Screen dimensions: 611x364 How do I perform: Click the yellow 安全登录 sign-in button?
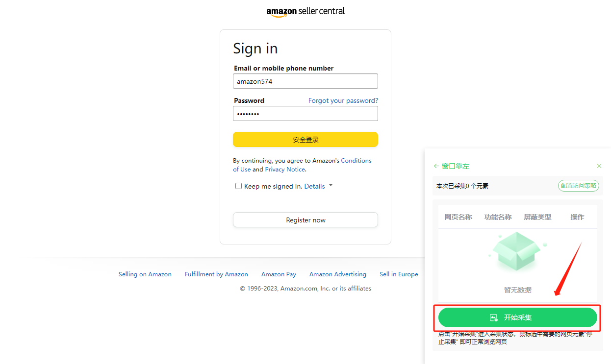coord(305,140)
